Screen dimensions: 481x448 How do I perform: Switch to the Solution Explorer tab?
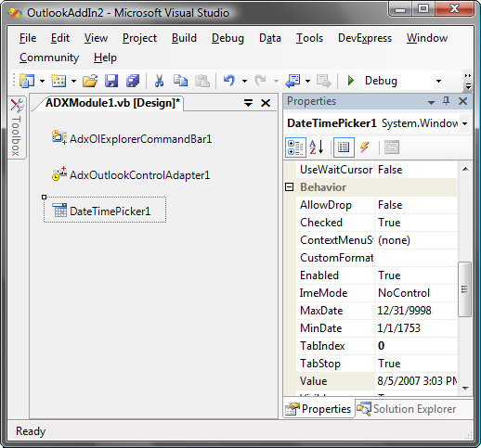[x=407, y=409]
